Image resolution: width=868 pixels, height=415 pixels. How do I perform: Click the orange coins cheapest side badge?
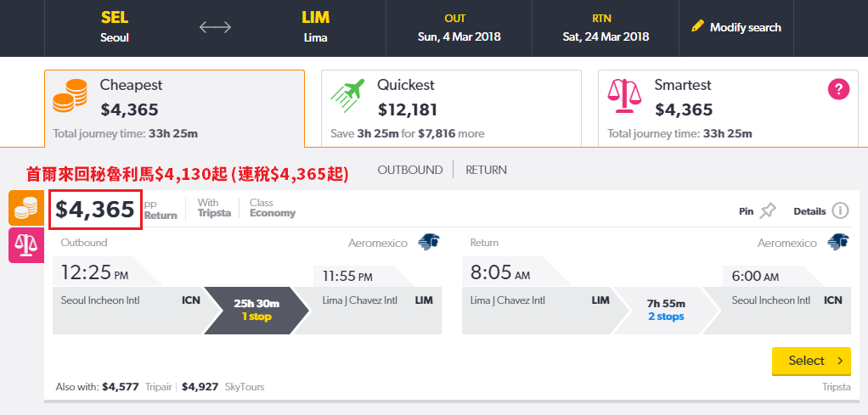pos(26,208)
